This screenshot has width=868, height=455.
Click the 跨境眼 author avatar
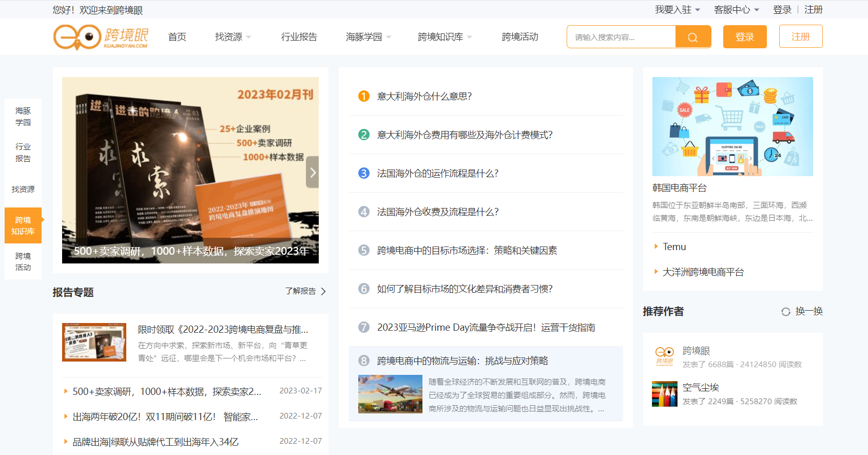click(x=665, y=356)
